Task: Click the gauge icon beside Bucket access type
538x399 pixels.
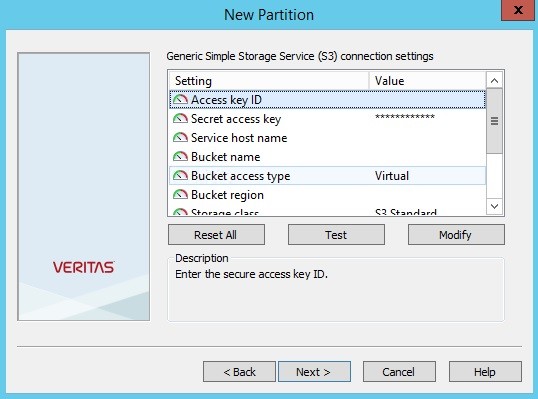Action: point(180,176)
